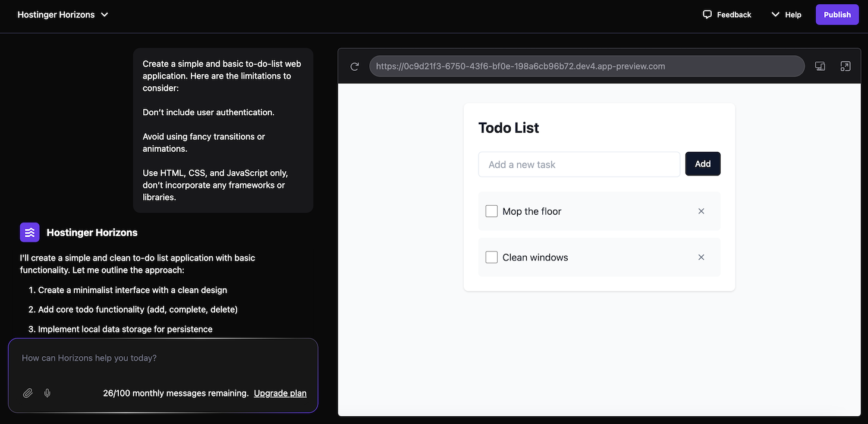868x424 pixels.
Task: Remove the Clean windows task
Action: [x=701, y=257]
